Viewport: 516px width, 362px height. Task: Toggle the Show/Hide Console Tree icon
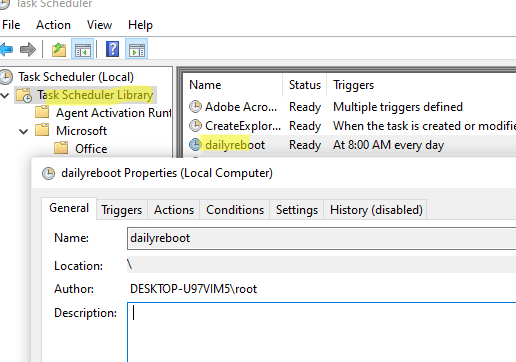click(82, 50)
